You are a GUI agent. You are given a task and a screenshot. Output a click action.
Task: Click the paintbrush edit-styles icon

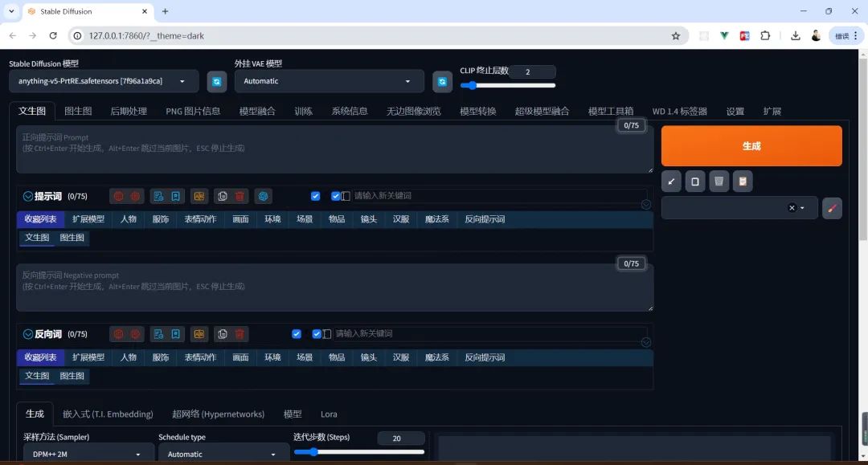pos(832,209)
